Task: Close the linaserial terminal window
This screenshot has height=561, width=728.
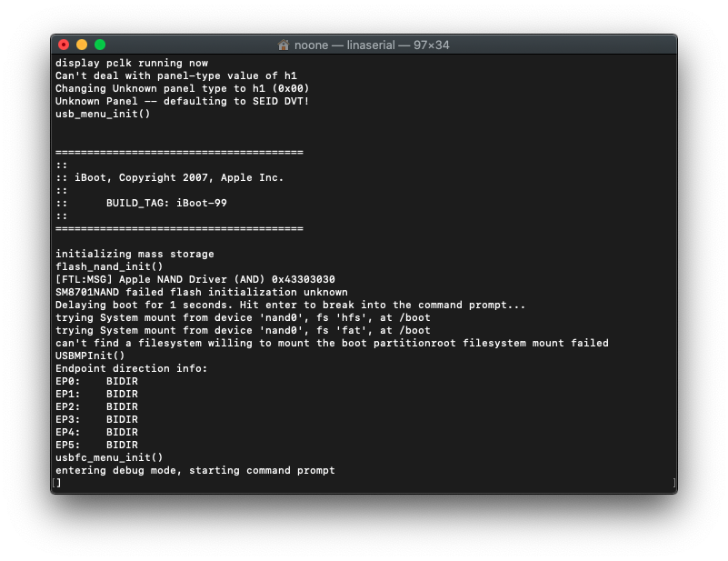Action: [64, 45]
